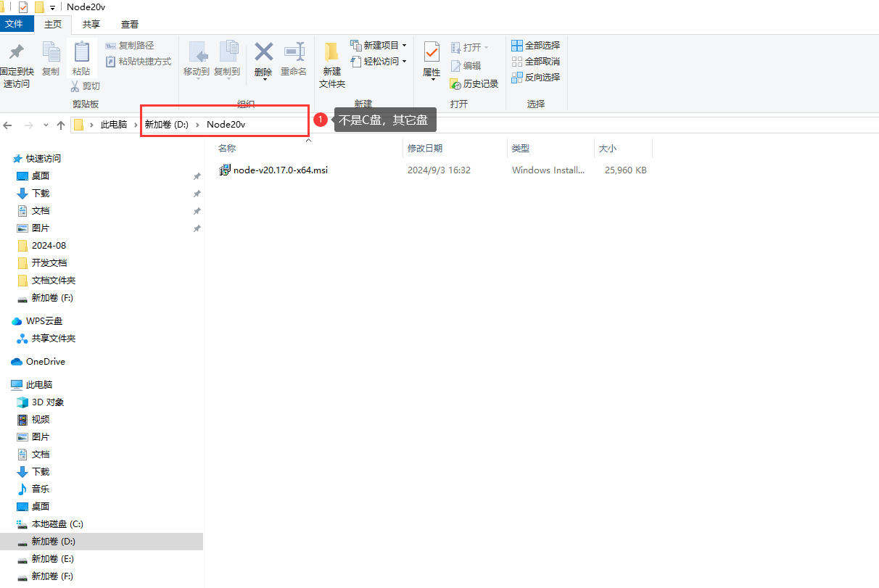Open pinned 文档 under Quick access
The width and height of the screenshot is (879, 588).
tap(41, 211)
